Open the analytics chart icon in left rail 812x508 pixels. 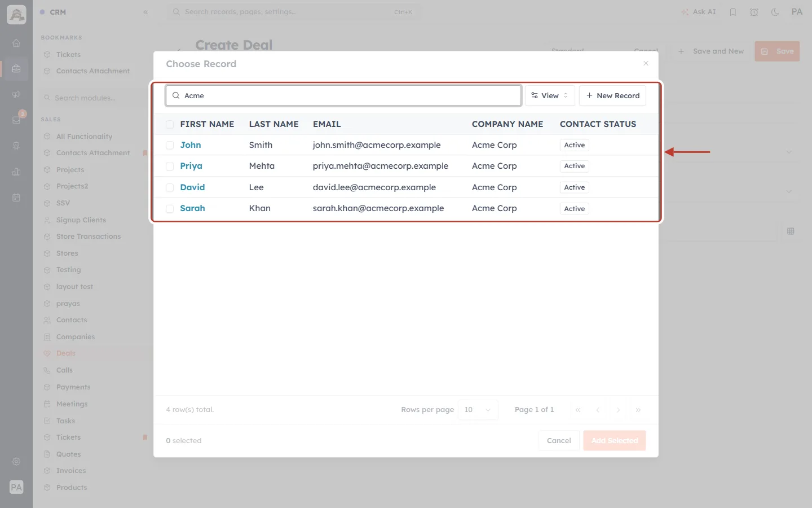pos(16,172)
